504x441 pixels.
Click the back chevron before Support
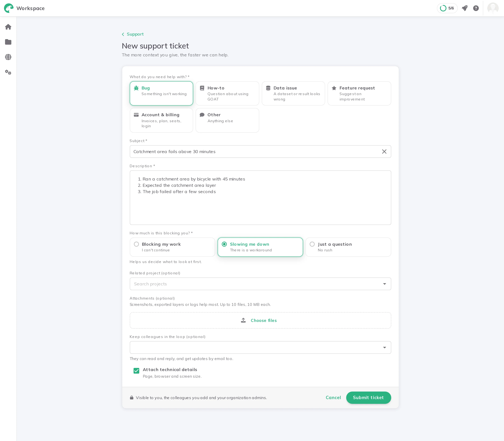123,34
